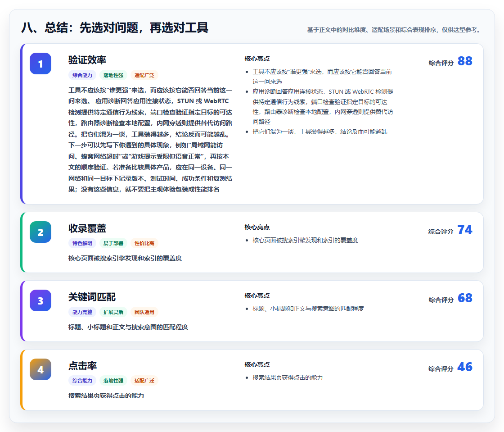The height and width of the screenshot is (432, 504).
Task: Select the 能力完整 tag under 关键词匹配
Action: (x=82, y=312)
